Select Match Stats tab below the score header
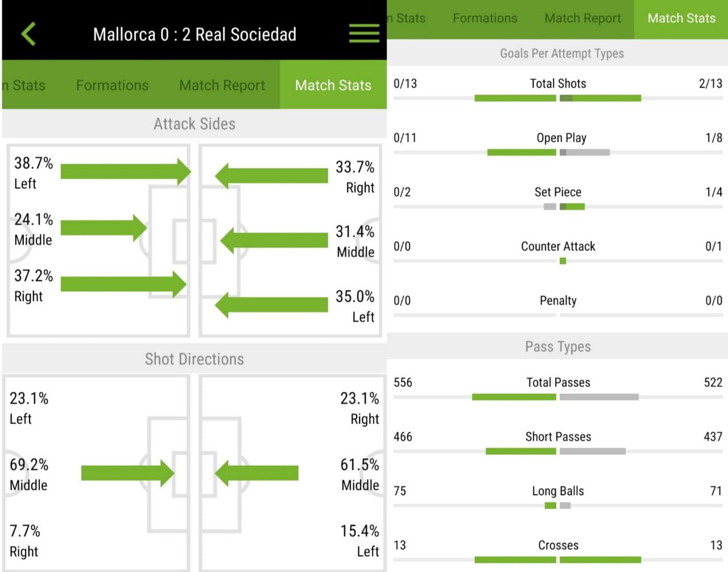 pos(333,85)
